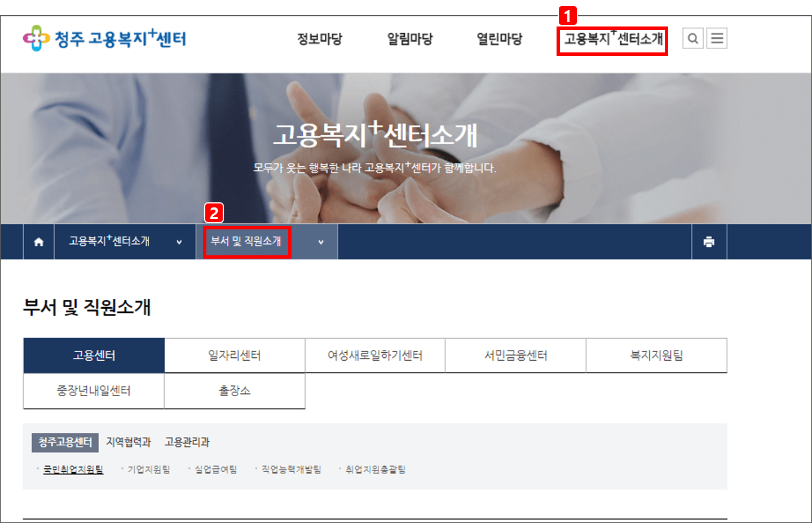Open the 서민금융센터 tab
812x523 pixels.
pos(515,355)
